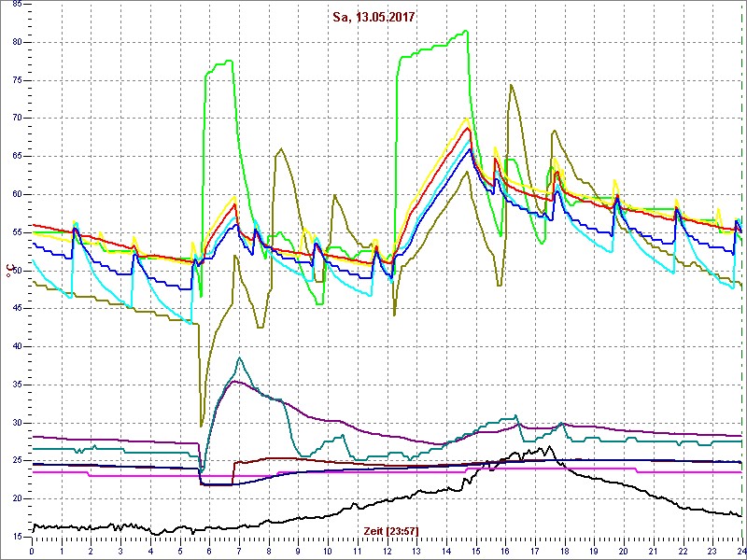The width and height of the screenshot is (747, 560).
Task: Click hour 16 on the time axis
Action: (505, 551)
